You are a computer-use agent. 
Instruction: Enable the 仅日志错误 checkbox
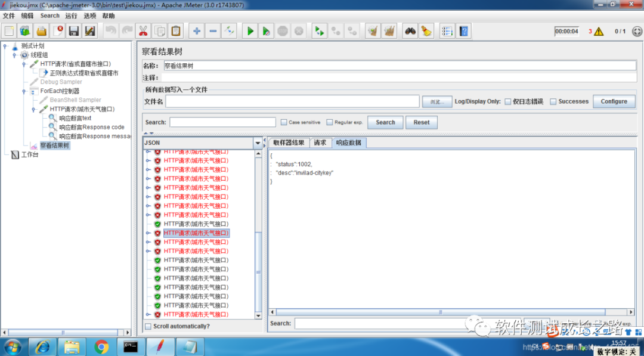coord(508,101)
